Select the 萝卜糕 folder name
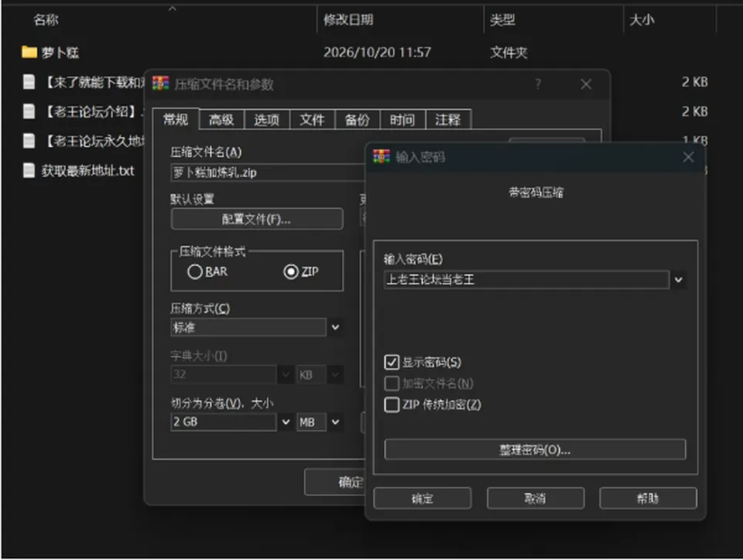Screen dimensions: 743x560 (60, 52)
